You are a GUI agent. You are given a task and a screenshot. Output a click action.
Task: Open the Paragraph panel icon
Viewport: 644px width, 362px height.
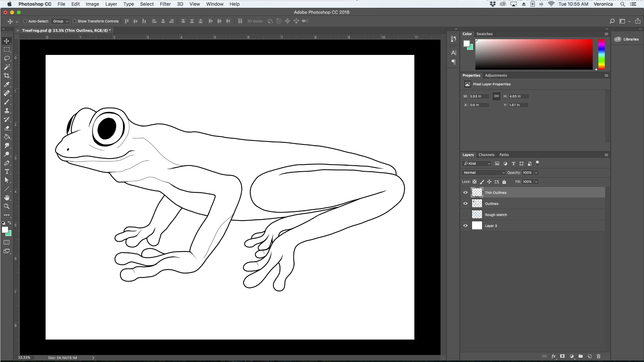coord(454,62)
